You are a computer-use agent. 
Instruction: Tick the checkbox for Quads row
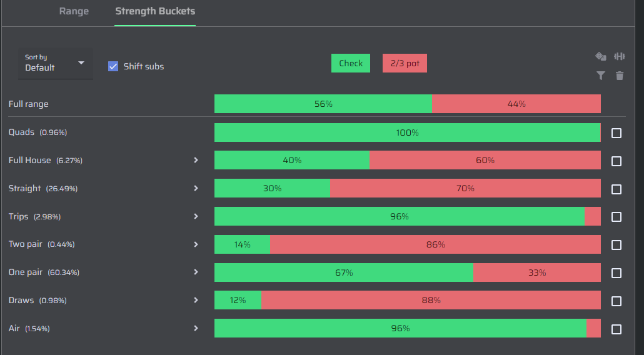[x=616, y=133]
